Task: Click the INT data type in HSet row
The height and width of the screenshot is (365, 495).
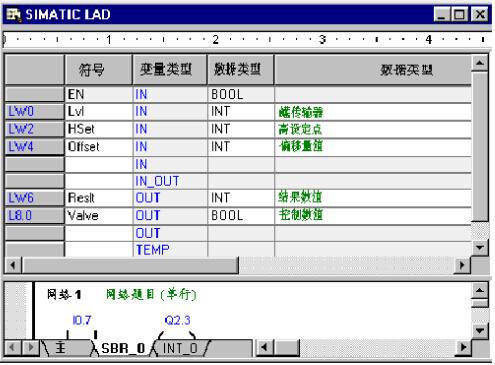Action: (241, 129)
